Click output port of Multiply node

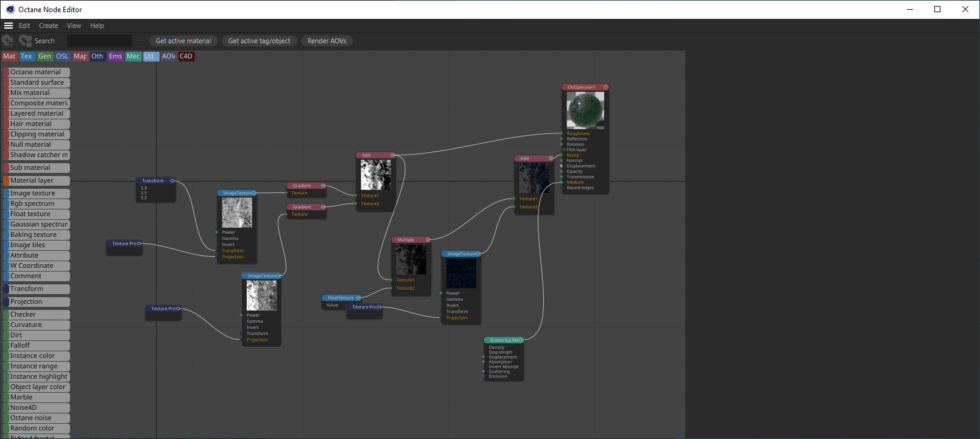pos(428,240)
